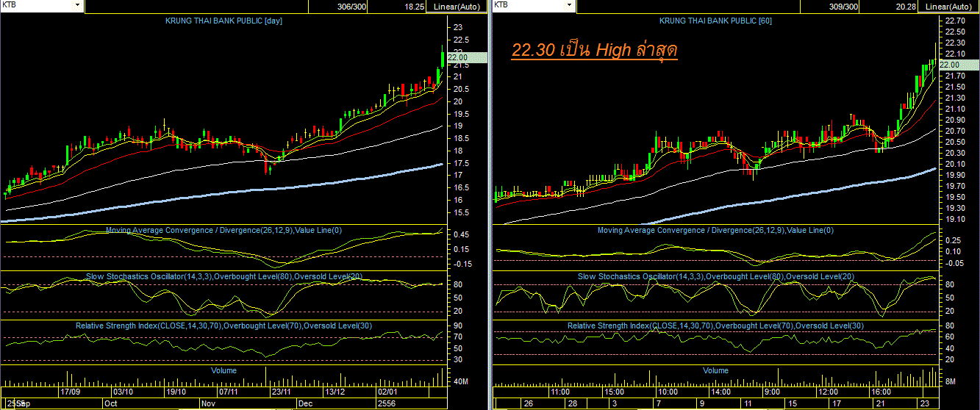Open the KTB symbol dropdown on the 60-minute chart
This screenshot has height=410, width=980.
(x=568, y=5)
